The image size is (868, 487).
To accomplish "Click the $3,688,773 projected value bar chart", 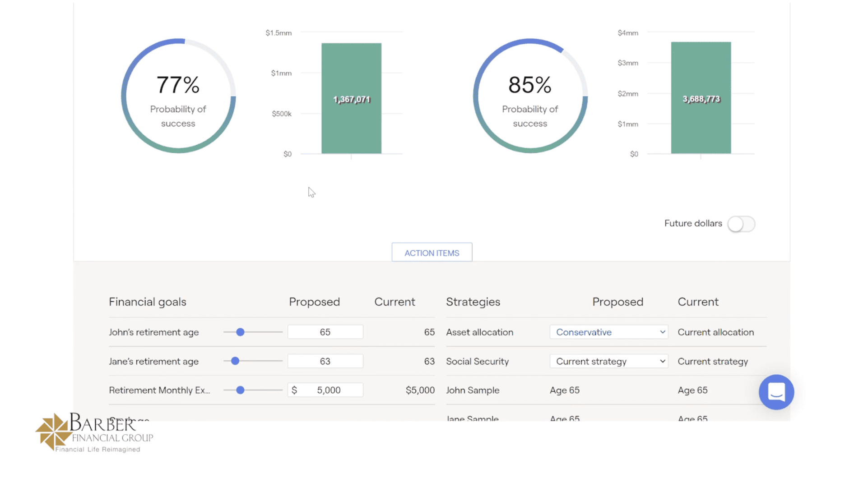I will tap(701, 98).
